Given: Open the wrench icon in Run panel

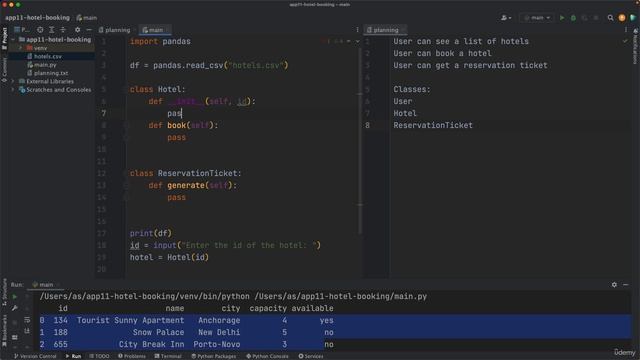Looking at the screenshot, I should [15, 308].
